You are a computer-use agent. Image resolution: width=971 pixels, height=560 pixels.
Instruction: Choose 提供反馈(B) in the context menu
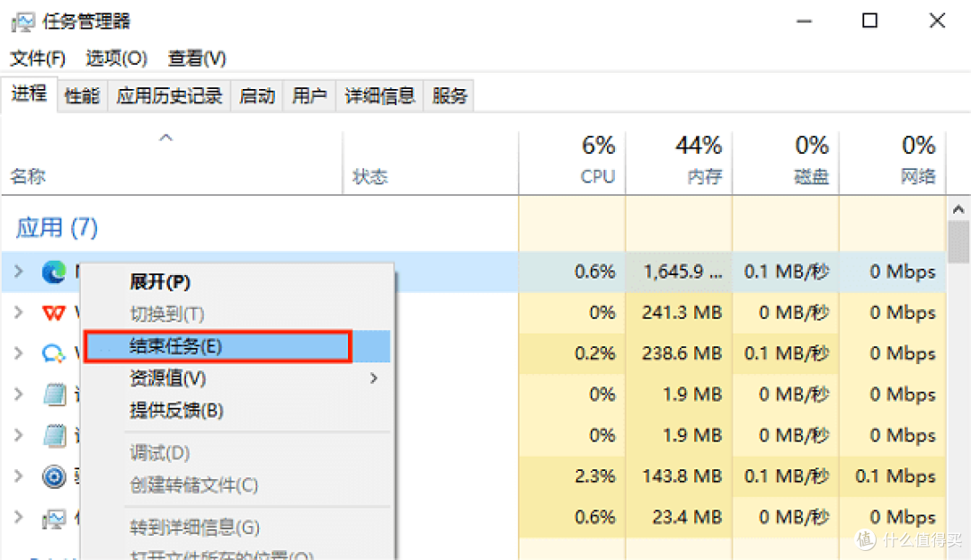click(237, 410)
